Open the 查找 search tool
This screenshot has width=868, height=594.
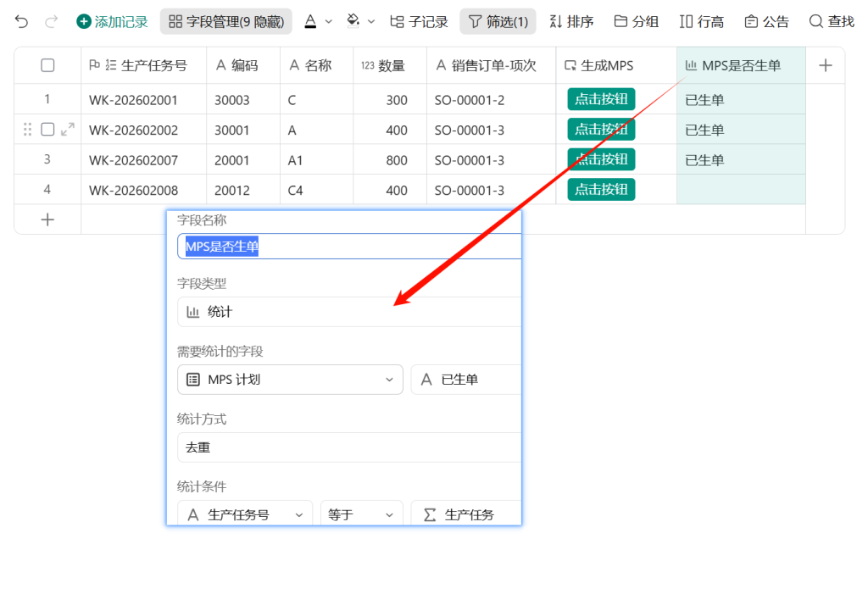[832, 21]
